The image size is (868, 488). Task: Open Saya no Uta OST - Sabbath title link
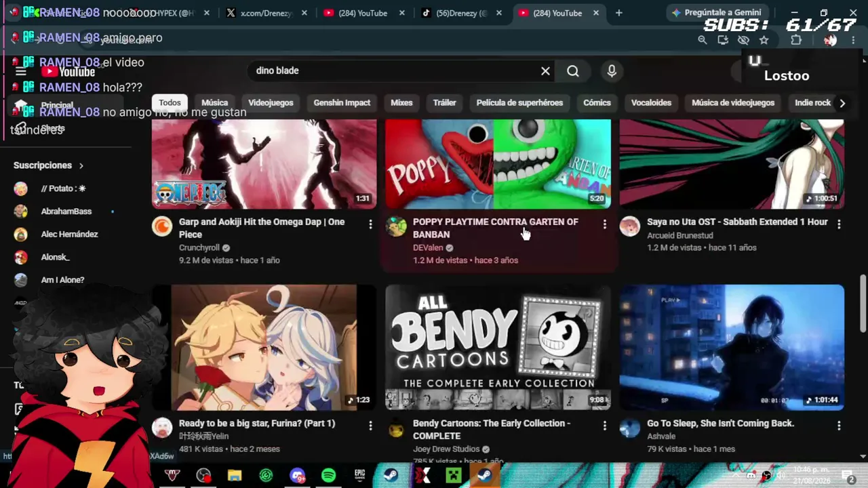click(737, 222)
